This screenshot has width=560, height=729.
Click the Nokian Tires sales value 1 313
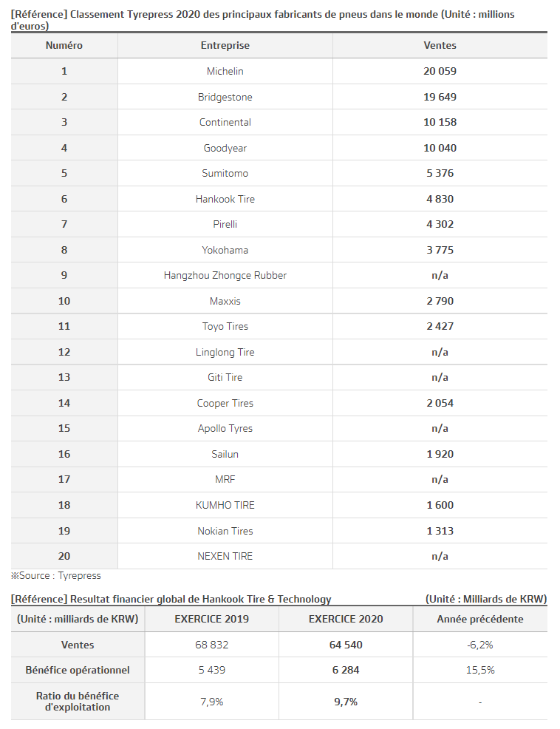pyautogui.click(x=440, y=531)
